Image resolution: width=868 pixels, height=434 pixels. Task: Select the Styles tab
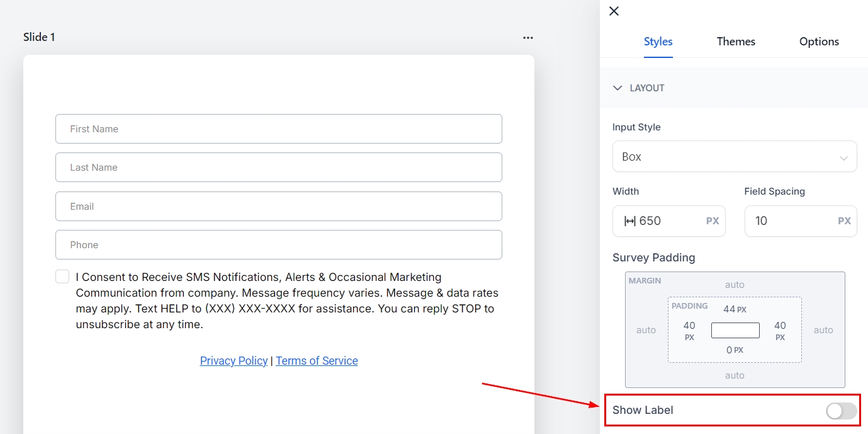(658, 42)
